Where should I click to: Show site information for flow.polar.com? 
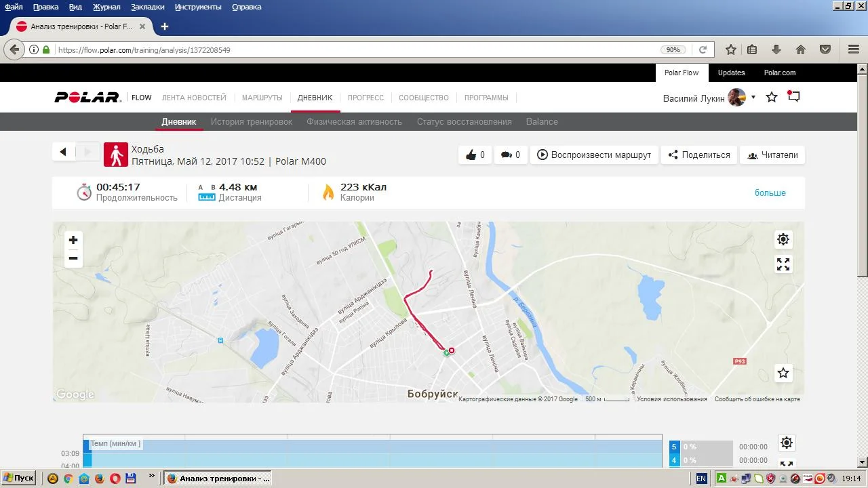(x=34, y=49)
